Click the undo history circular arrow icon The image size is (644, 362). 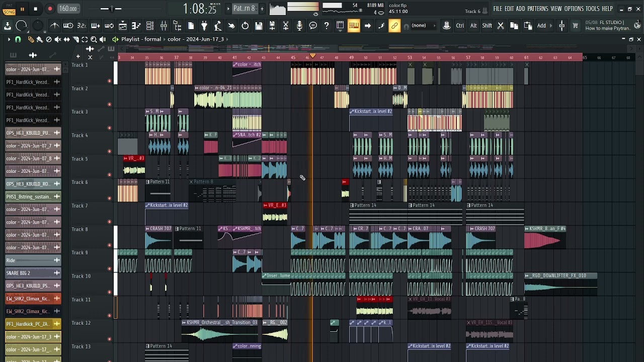coord(245,26)
